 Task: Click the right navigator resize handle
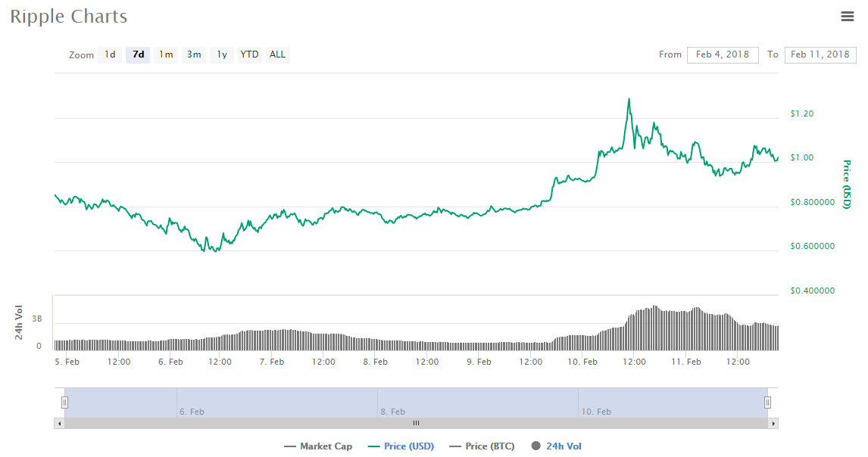point(767,403)
